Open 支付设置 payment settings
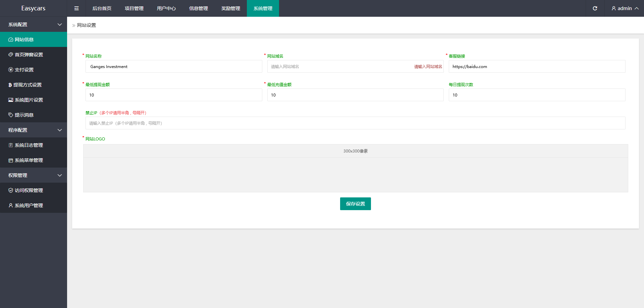Viewport: 644px width, 308px height. (x=24, y=70)
